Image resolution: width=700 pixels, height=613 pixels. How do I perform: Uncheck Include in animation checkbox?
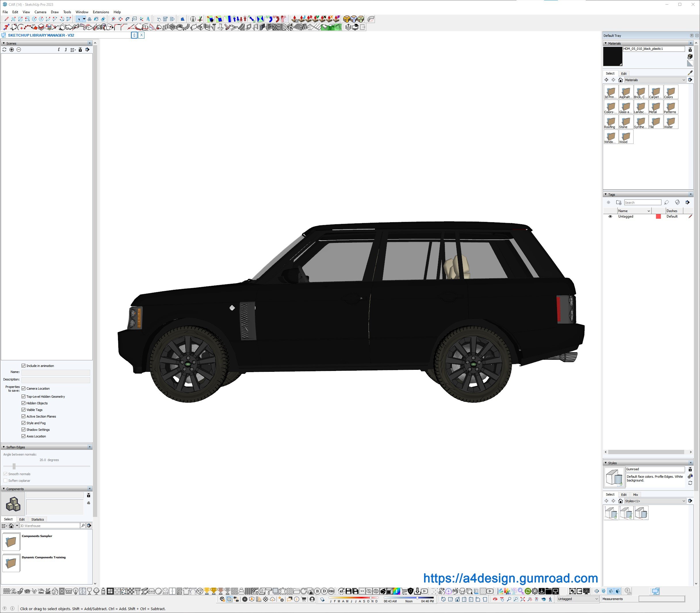pyautogui.click(x=24, y=366)
